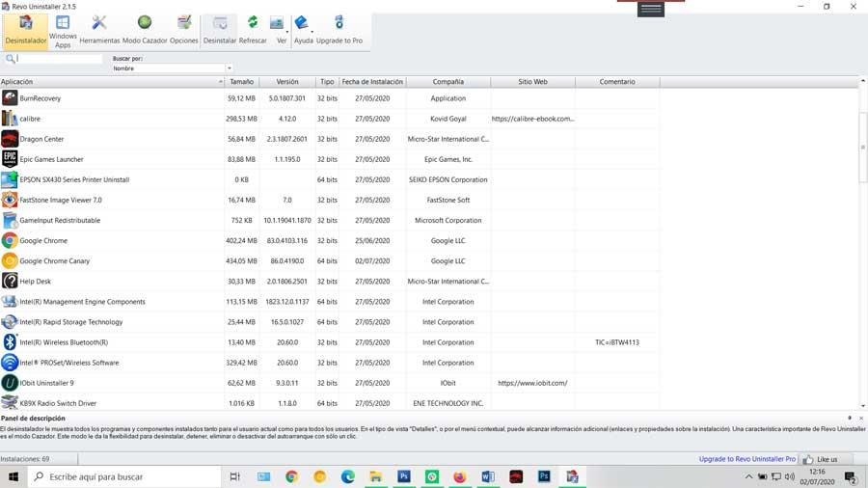Open the Desinstalador view
Screen dimensions: 868x488
coord(25,31)
